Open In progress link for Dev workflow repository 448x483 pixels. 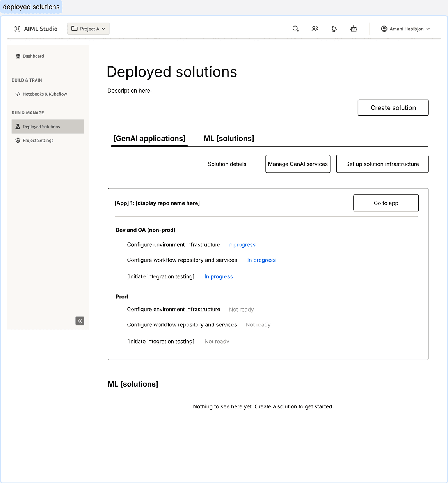pos(261,260)
